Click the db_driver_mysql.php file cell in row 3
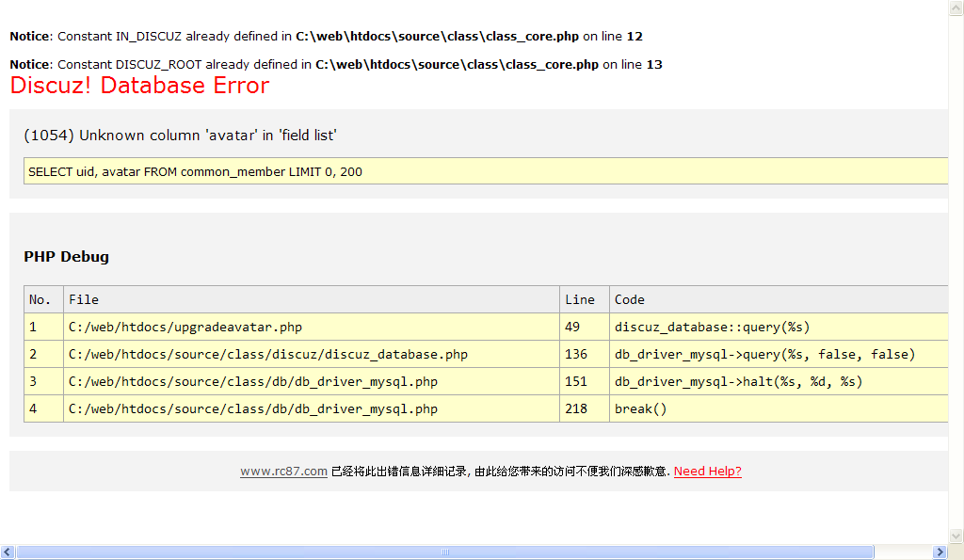The image size is (964, 560). pyautogui.click(x=311, y=382)
